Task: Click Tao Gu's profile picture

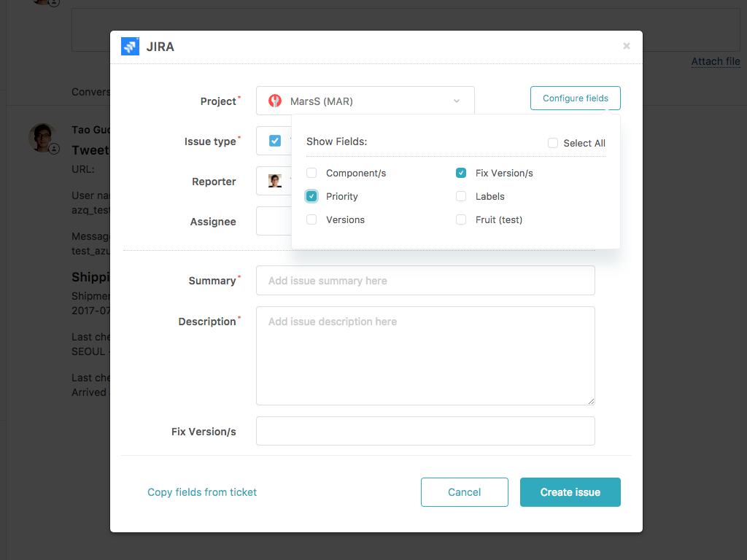Action: [x=42, y=137]
